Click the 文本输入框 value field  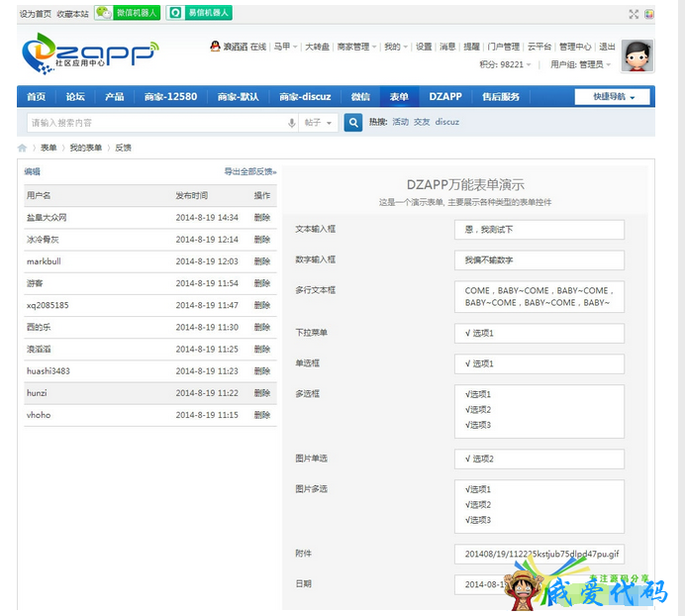[539, 230]
